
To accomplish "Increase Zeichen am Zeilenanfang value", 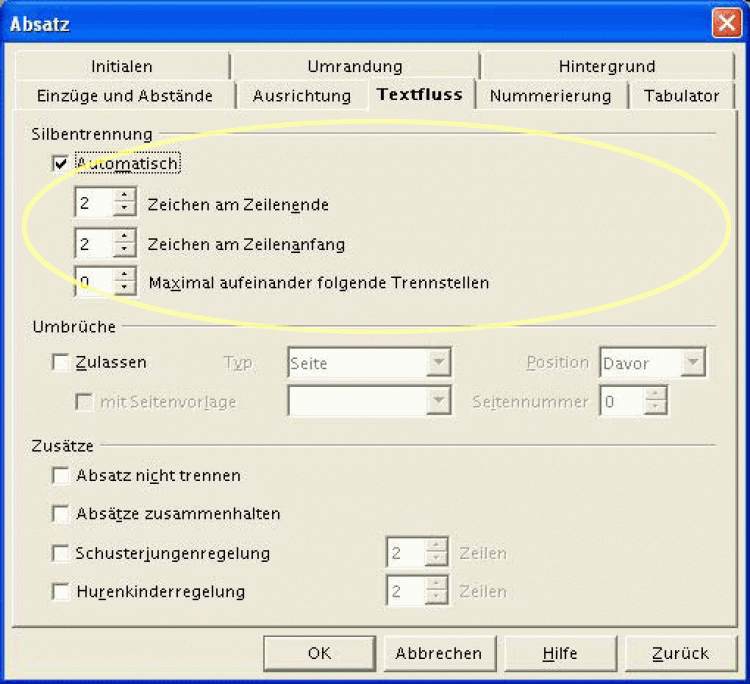I will 124,236.
